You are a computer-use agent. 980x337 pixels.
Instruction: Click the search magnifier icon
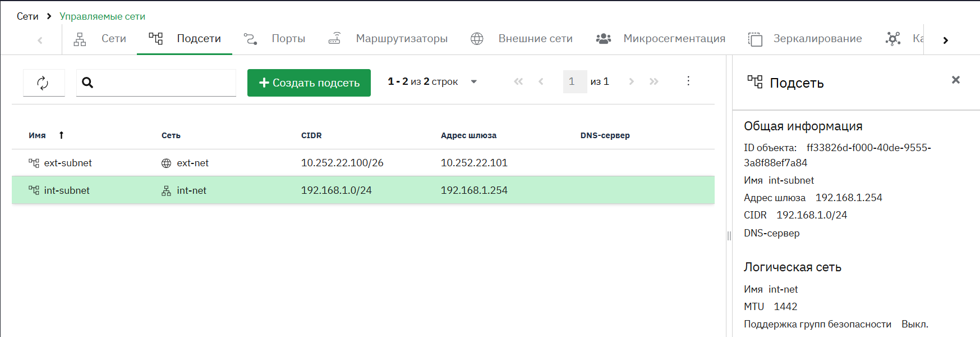tap(88, 83)
